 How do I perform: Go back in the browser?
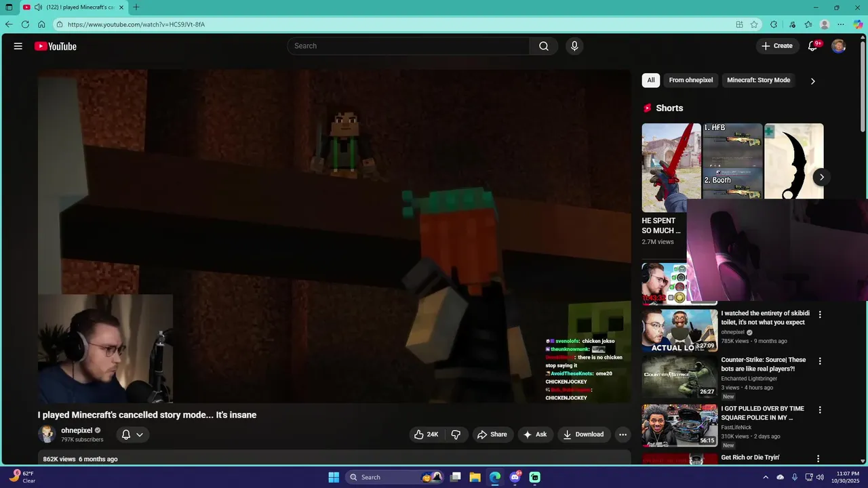click(9, 24)
